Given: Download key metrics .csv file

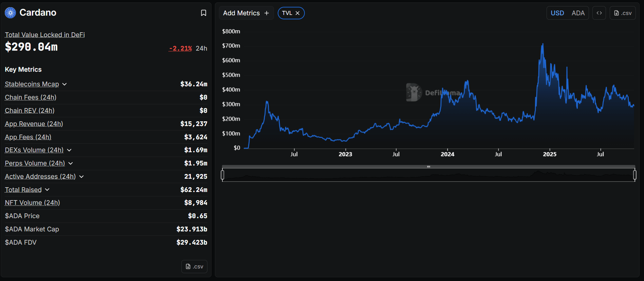Looking at the screenshot, I should 194,266.
